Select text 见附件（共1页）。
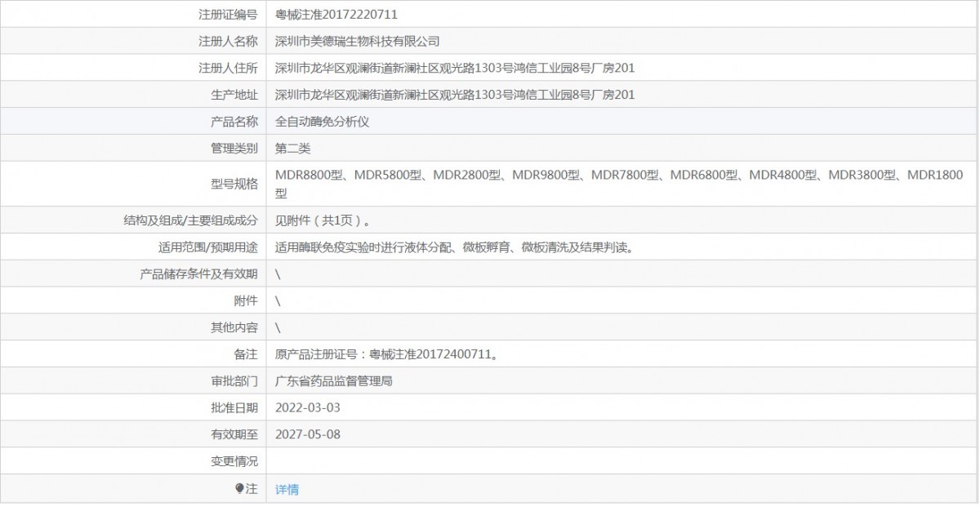 click(x=325, y=220)
